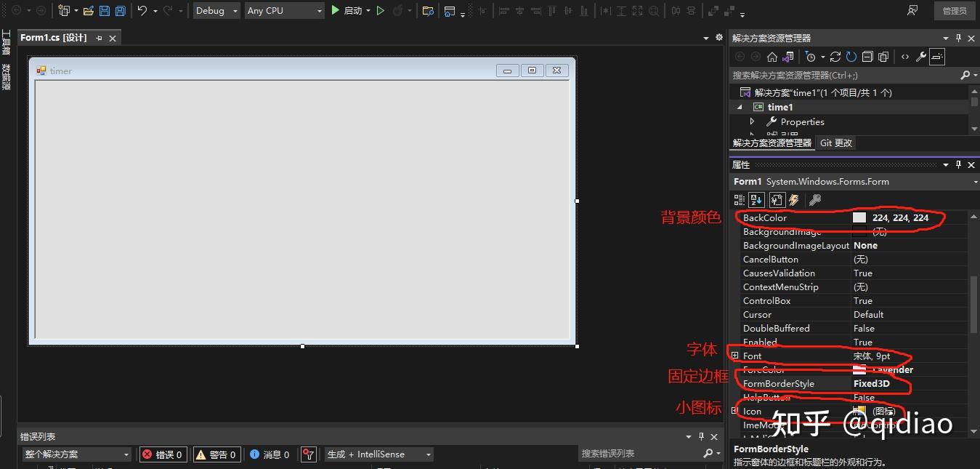Viewport: 980px width, 469px height.
Task: Expand the Font property
Action: pos(734,356)
